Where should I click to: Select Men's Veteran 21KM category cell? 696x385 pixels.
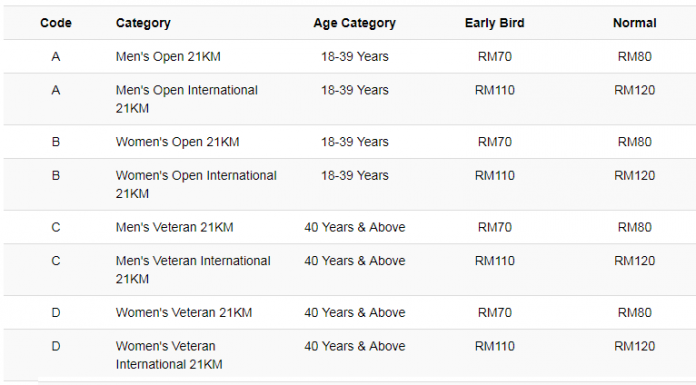174,227
